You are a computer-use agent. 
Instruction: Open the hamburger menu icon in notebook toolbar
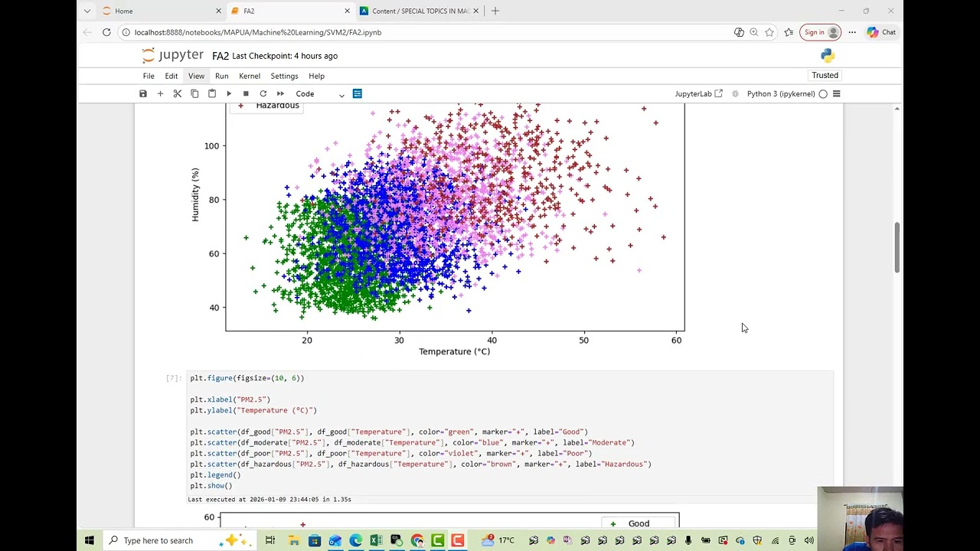(836, 93)
